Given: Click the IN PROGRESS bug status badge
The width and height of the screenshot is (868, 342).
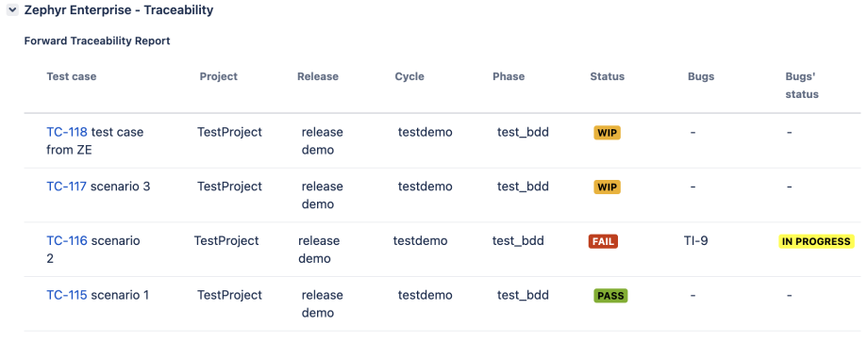Looking at the screenshot, I should click(x=816, y=241).
